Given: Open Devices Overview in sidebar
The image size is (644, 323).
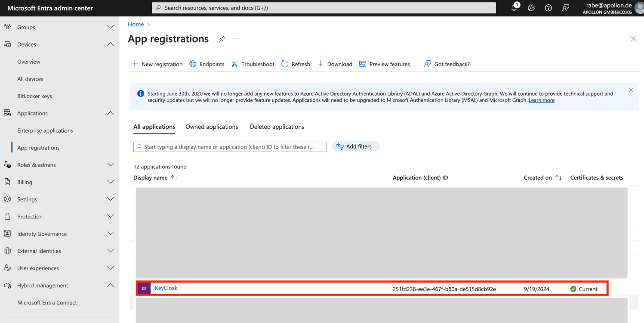Looking at the screenshot, I should (x=29, y=62).
